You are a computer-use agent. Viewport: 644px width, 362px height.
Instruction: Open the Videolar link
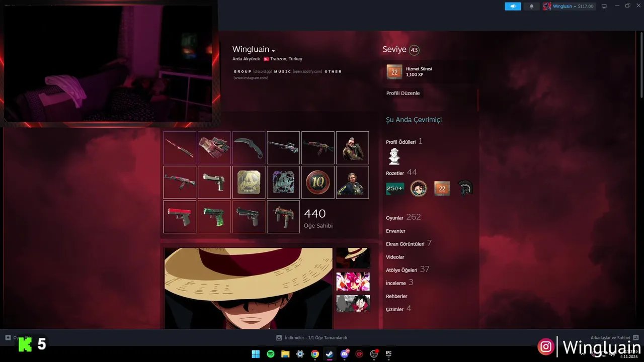tap(395, 257)
